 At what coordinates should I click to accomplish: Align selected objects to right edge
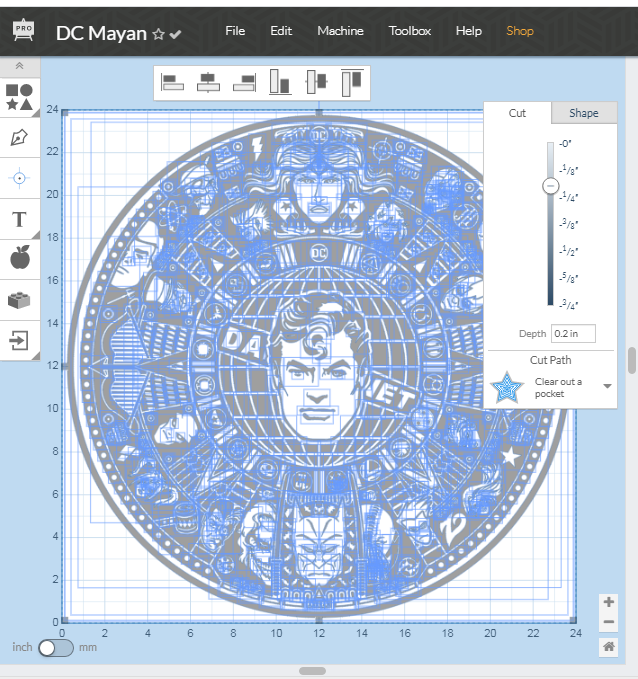245,82
